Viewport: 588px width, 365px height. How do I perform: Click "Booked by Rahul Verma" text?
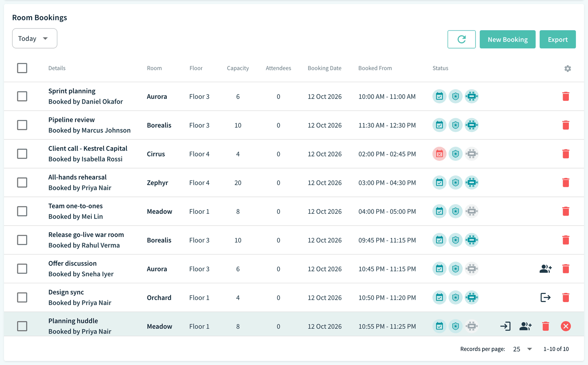(x=84, y=245)
